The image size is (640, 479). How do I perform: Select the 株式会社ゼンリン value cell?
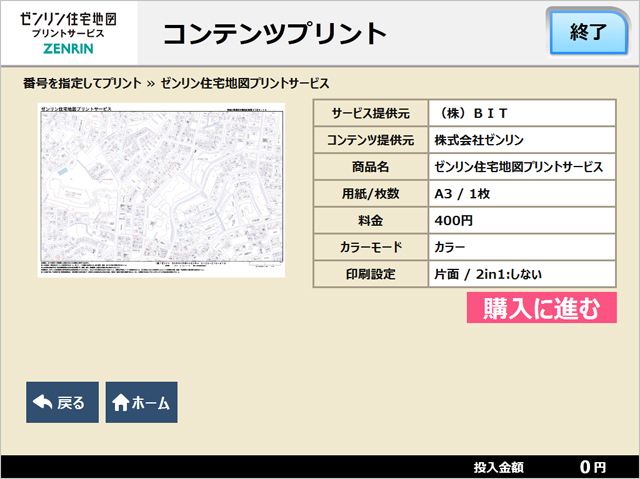point(522,140)
